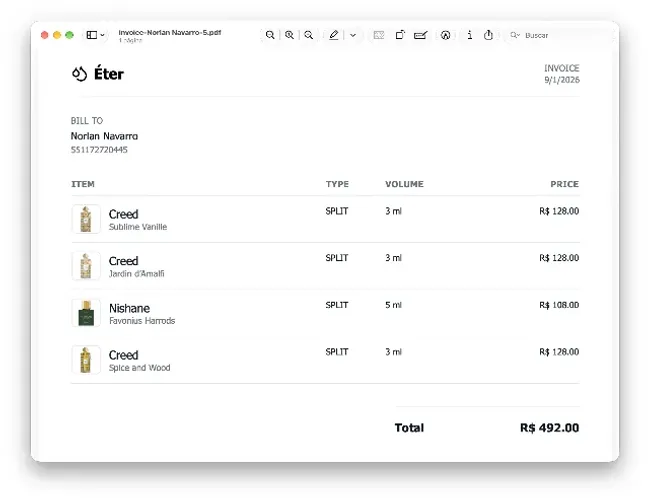The width and height of the screenshot is (649, 500).
Task: Select the phone number 551172720445
Action: tap(99, 150)
